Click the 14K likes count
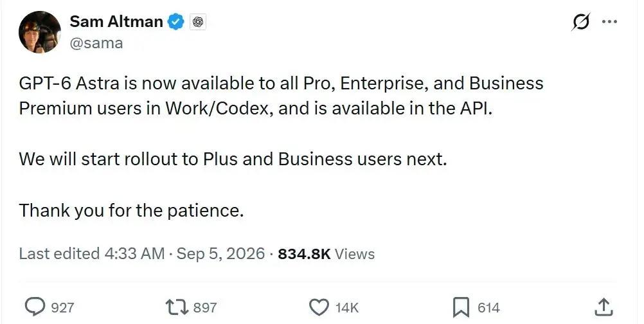This screenshot has width=644, height=324. point(347,307)
